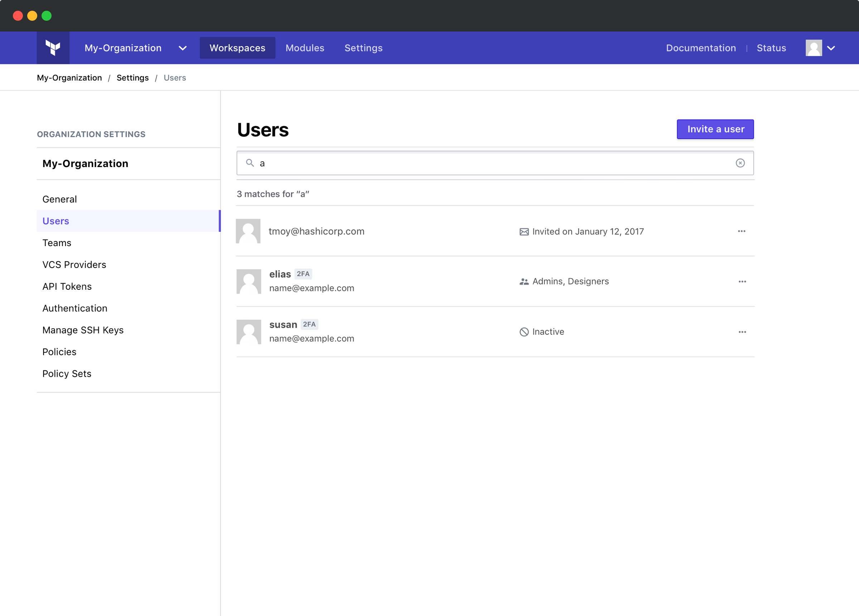Click the teams icon beside Admins, Designers
The width and height of the screenshot is (859, 616).
tap(524, 281)
